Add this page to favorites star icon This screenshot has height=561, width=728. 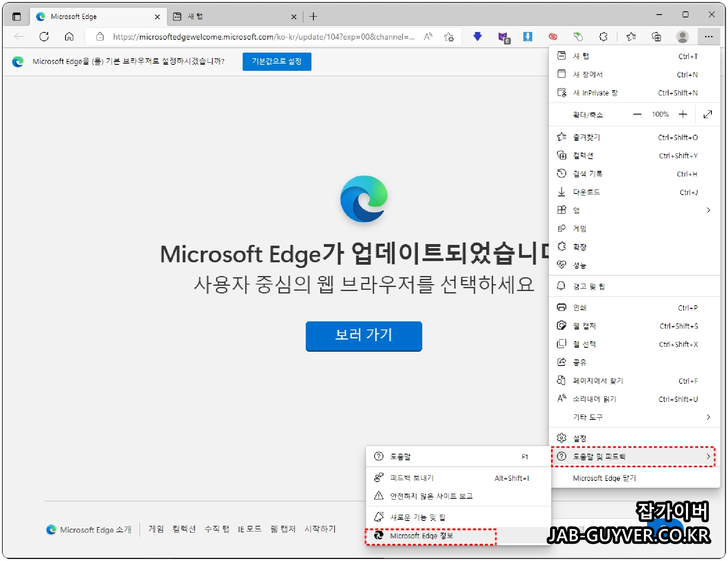point(449,37)
